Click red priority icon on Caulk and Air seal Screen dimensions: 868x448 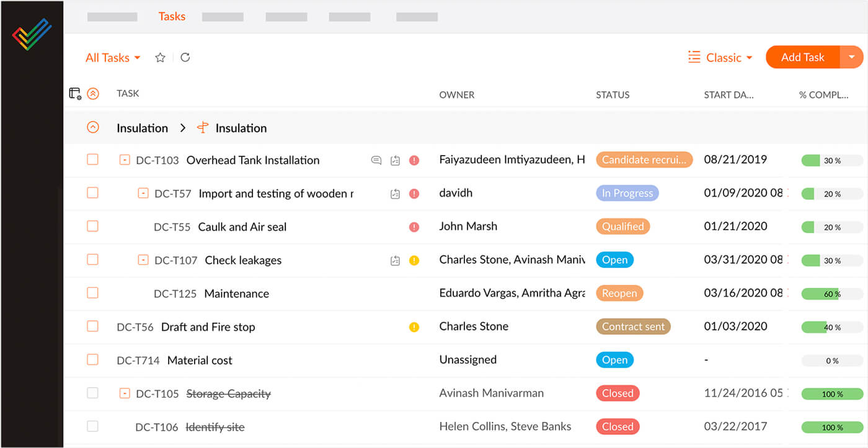414,227
